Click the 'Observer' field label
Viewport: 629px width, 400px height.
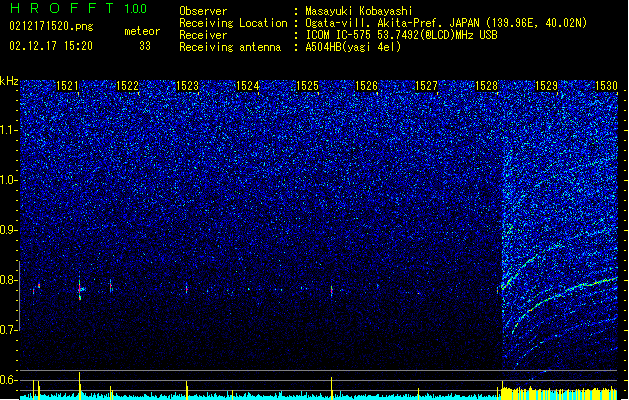click(203, 11)
